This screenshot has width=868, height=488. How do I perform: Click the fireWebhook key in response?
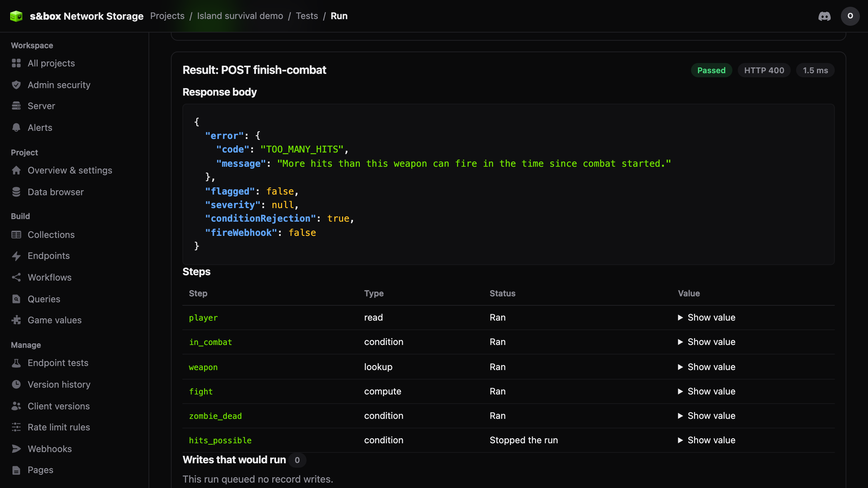point(241,233)
